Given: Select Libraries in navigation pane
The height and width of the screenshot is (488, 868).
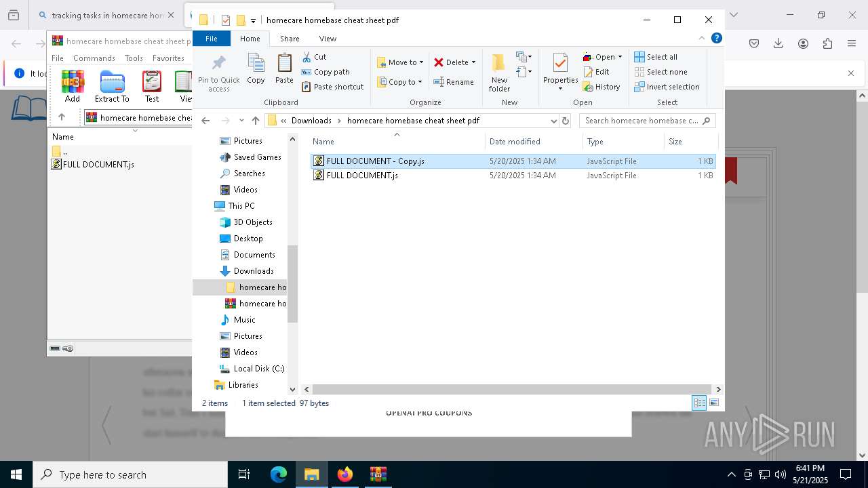Looking at the screenshot, I should tap(236, 385).
